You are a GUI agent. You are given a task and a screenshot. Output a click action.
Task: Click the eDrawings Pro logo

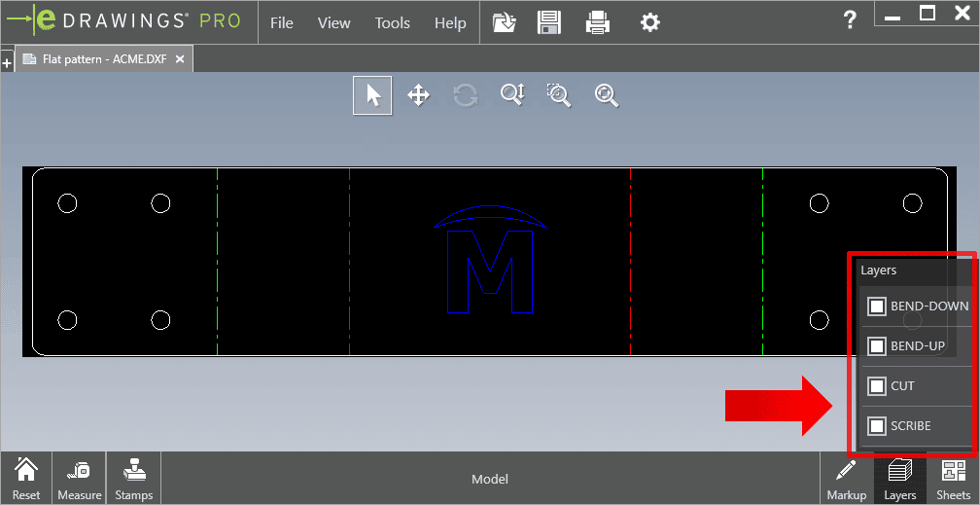[124, 20]
